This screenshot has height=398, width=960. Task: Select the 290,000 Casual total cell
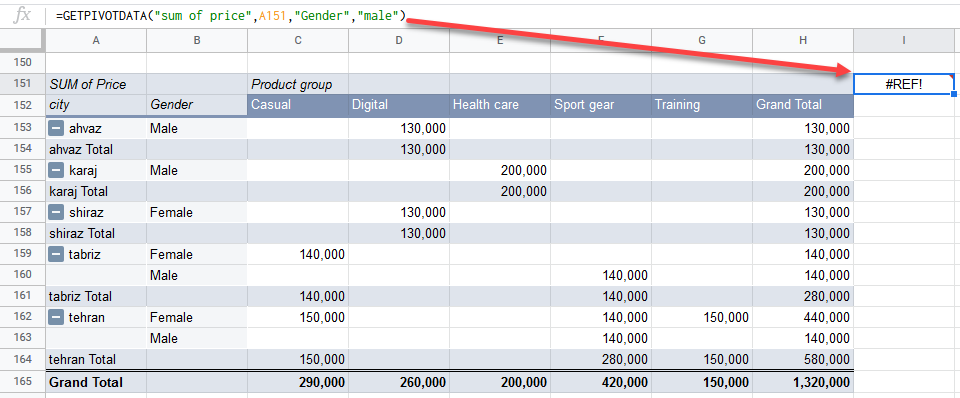coord(298,382)
